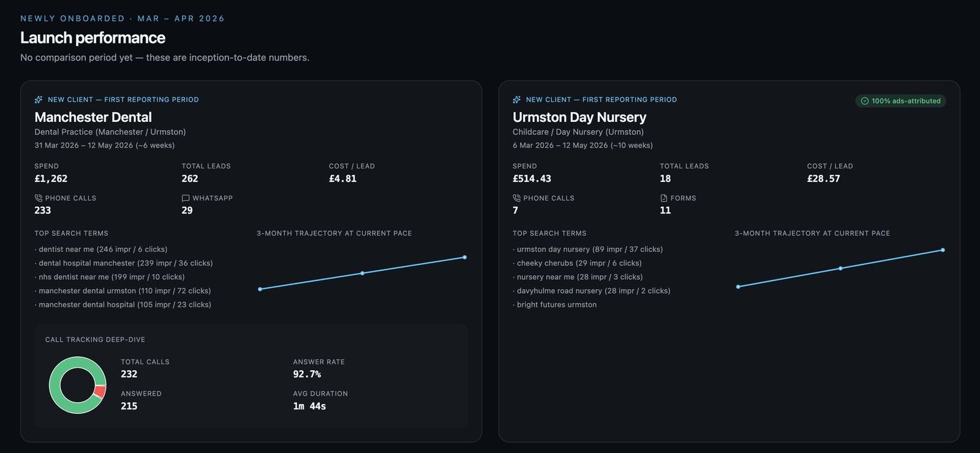Click the Manchester Dental card title

pyautogui.click(x=93, y=117)
